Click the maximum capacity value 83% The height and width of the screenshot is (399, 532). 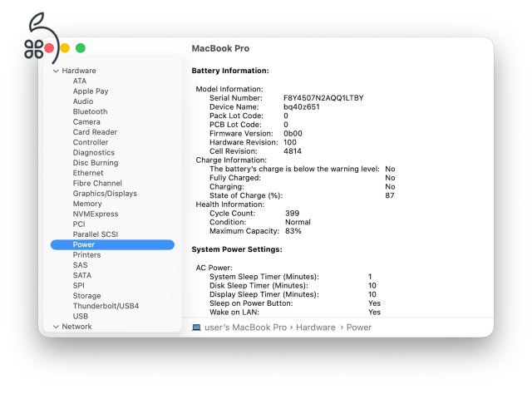pyautogui.click(x=293, y=231)
